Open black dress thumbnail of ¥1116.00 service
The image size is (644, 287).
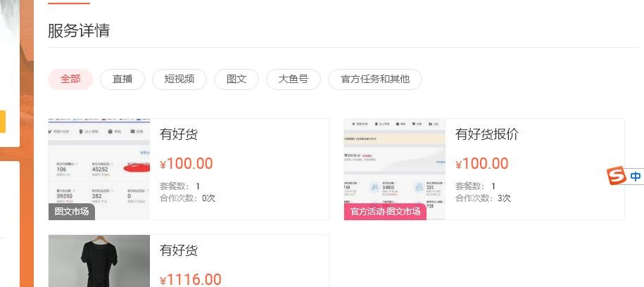click(x=99, y=261)
